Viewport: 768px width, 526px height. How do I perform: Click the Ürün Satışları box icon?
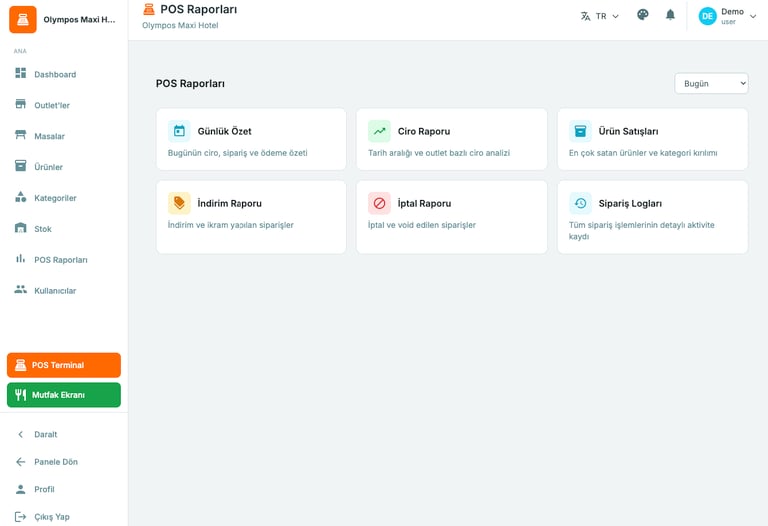click(x=580, y=131)
